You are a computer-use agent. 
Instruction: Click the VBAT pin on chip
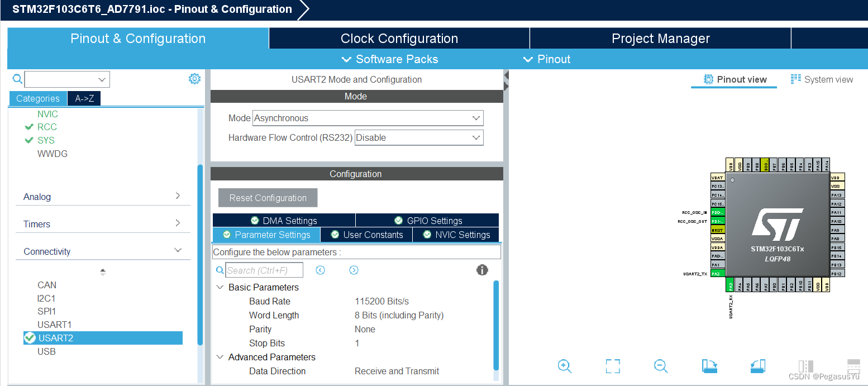pyautogui.click(x=718, y=178)
